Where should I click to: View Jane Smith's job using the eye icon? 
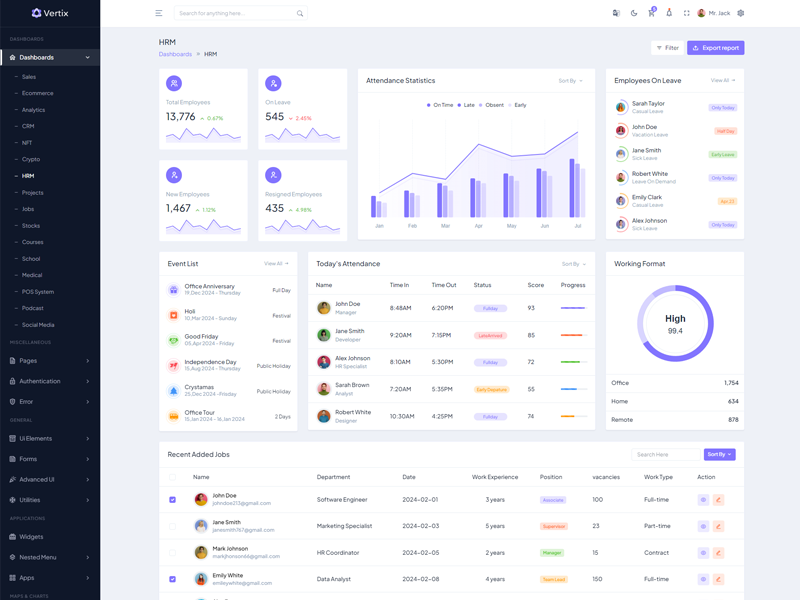[x=703, y=526]
